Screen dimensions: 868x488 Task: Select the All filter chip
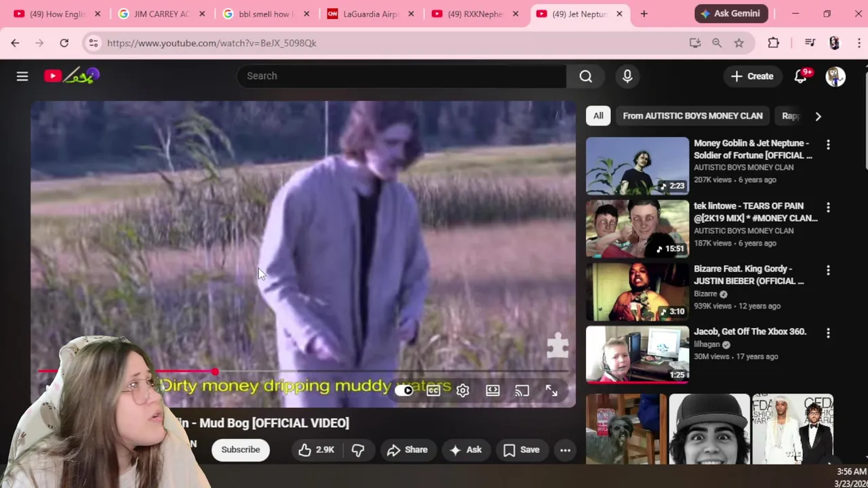(x=598, y=116)
